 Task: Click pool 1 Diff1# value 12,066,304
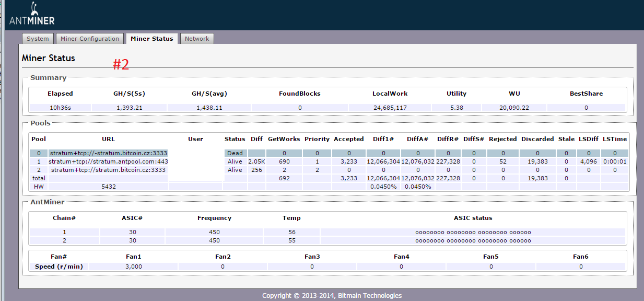coord(383,161)
